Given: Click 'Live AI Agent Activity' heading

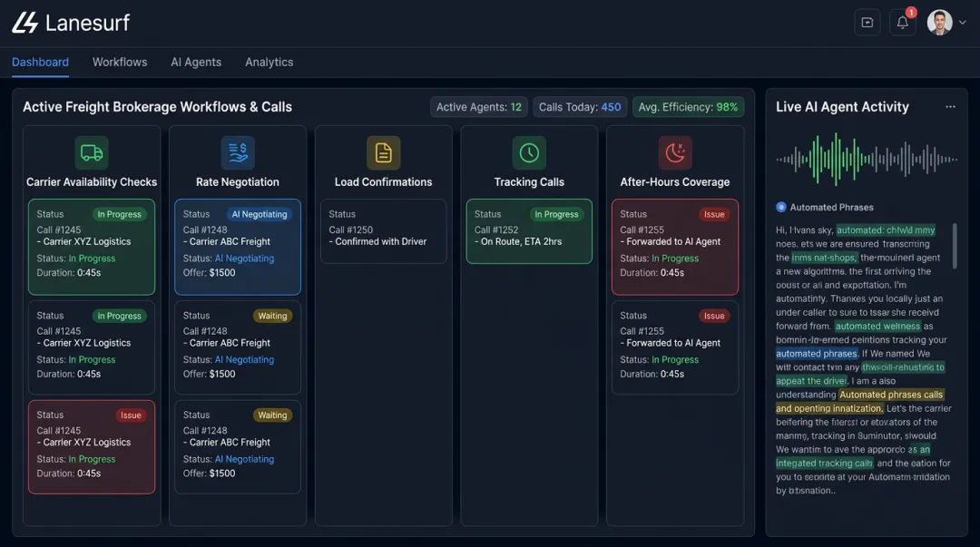Looking at the screenshot, I should point(842,107).
